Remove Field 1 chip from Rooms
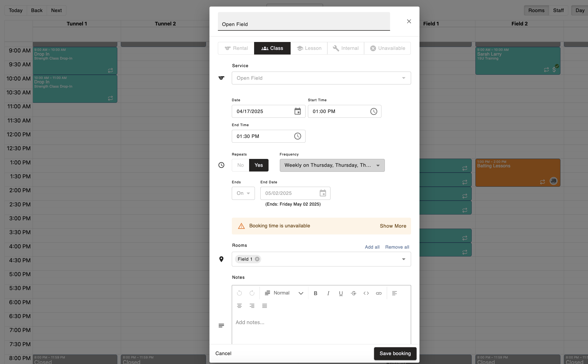 257,259
